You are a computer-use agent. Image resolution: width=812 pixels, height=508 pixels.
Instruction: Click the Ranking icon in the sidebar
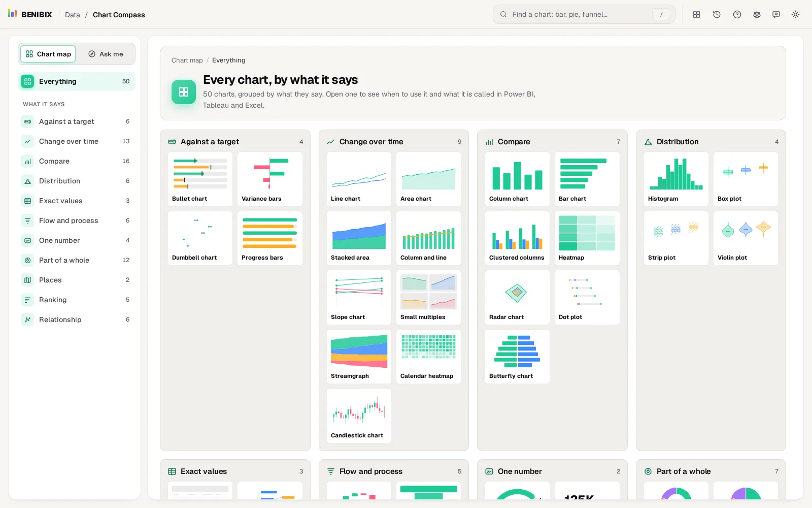tap(27, 300)
